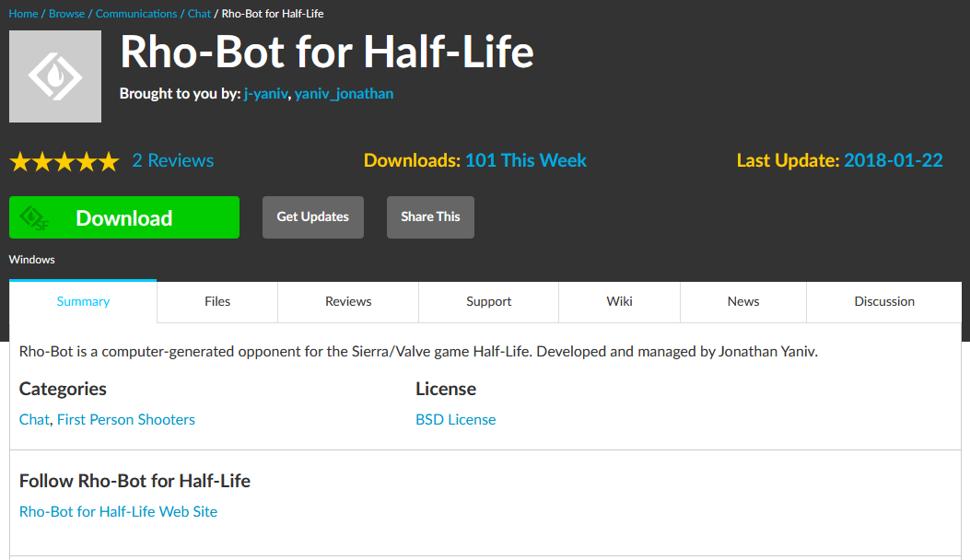Click the Follow Rho-Bot for Half-Life heading
The height and width of the screenshot is (560, 970).
tap(134, 481)
